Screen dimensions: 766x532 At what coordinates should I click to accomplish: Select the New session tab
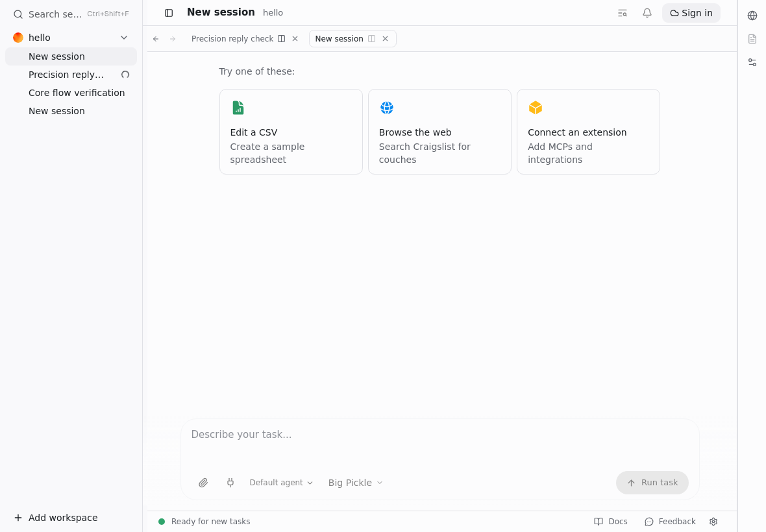[339, 39]
